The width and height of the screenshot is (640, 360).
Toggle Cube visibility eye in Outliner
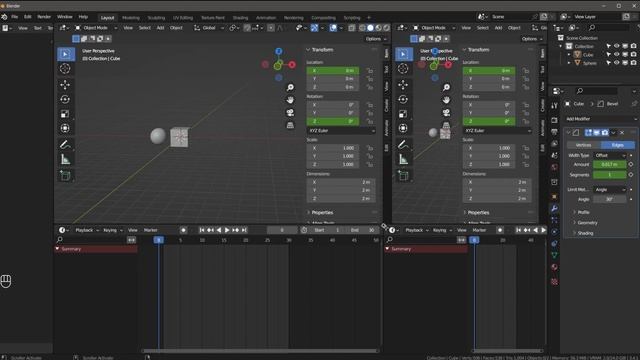click(x=617, y=54)
